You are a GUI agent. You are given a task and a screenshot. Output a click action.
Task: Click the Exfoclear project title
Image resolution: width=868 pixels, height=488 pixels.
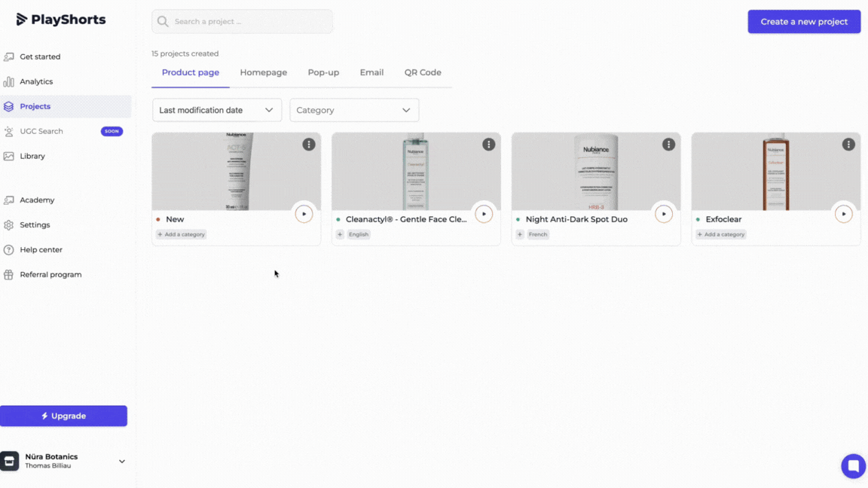(x=723, y=219)
